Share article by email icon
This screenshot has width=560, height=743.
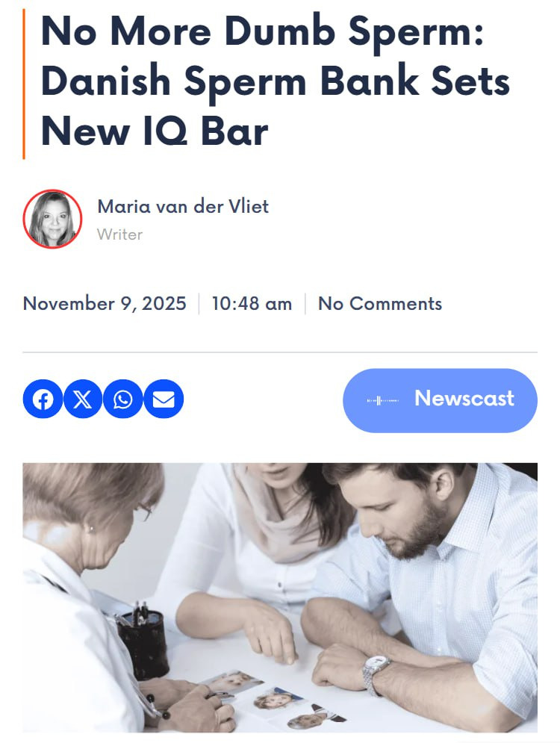164,399
